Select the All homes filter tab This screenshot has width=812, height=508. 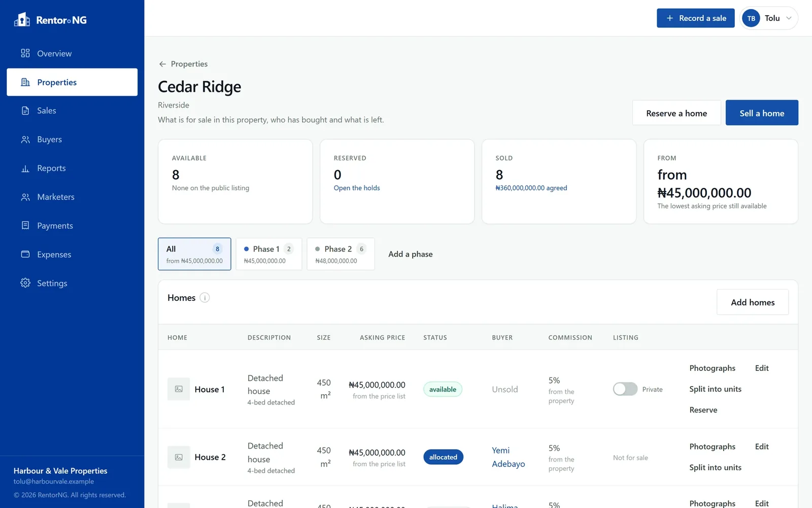194,254
